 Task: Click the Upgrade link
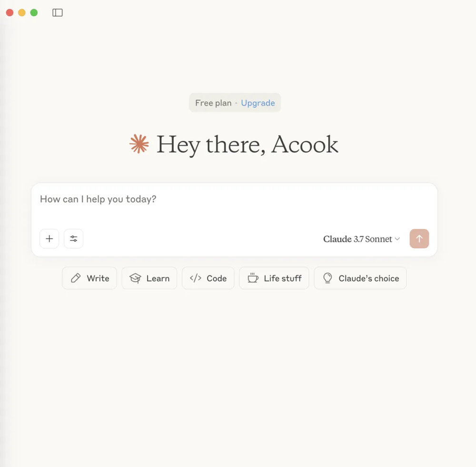coord(258,103)
